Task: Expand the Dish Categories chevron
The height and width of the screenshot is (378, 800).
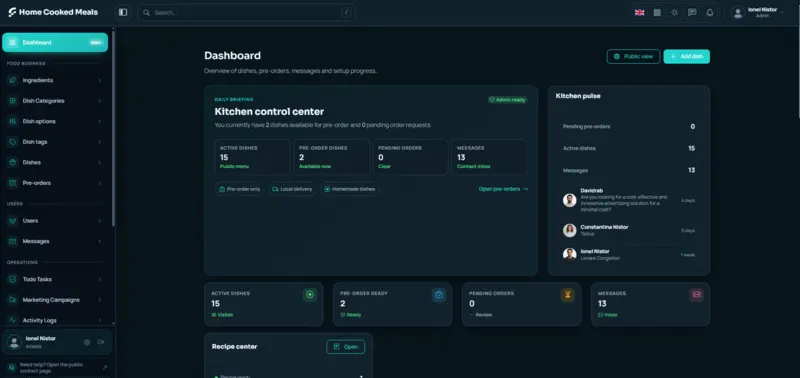Action: click(x=99, y=100)
